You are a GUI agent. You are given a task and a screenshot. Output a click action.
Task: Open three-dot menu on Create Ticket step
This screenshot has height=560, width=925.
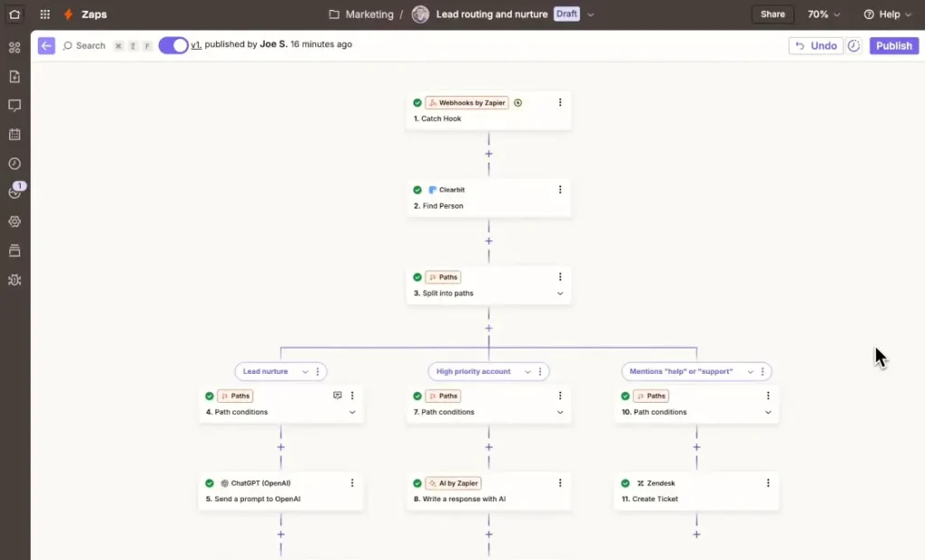(768, 483)
